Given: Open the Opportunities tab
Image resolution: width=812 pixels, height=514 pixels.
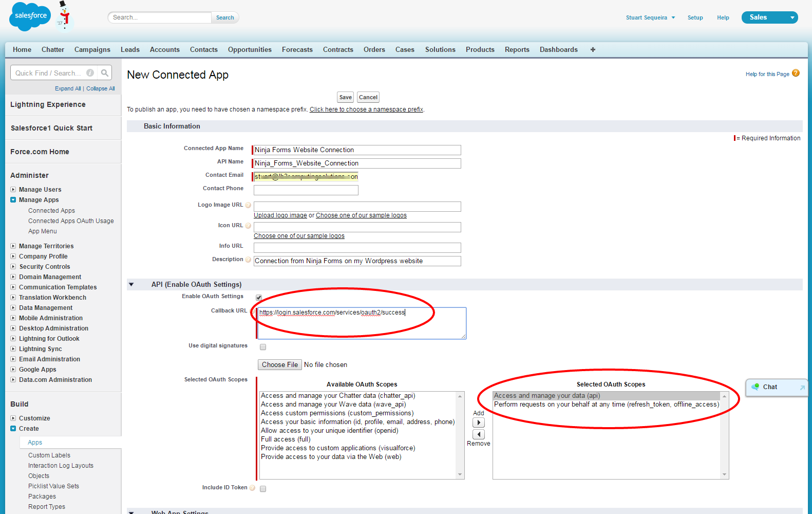Looking at the screenshot, I should (x=250, y=50).
